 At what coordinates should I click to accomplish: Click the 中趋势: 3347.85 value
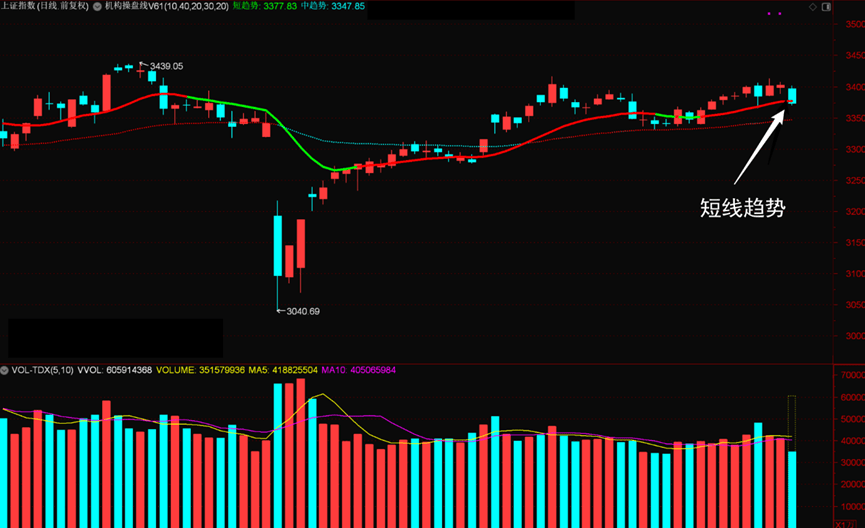(333, 6)
